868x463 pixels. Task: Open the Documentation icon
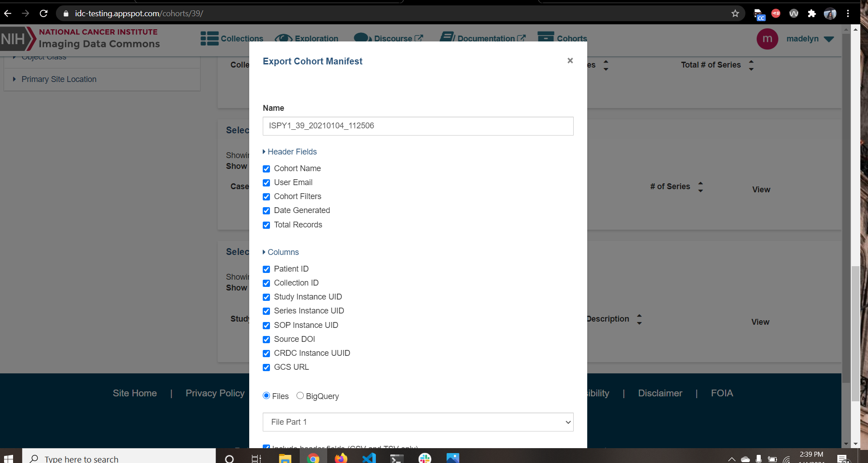coord(448,37)
